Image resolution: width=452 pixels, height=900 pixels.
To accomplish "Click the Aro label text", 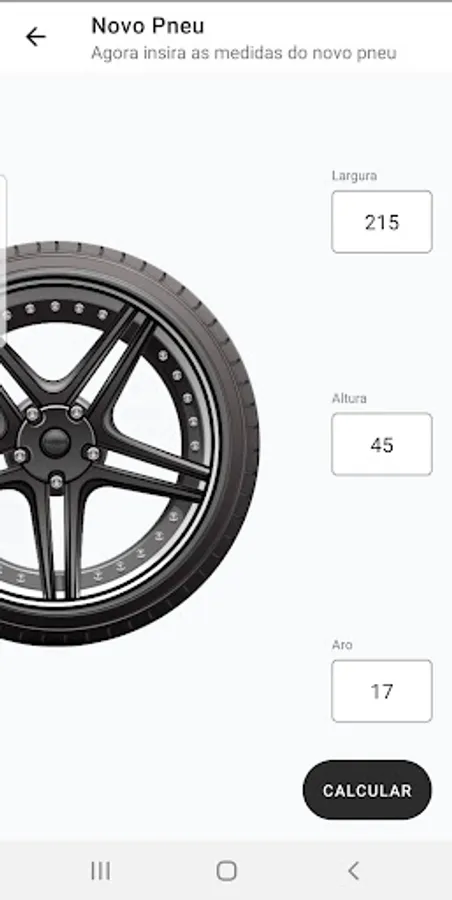I will [342, 645].
